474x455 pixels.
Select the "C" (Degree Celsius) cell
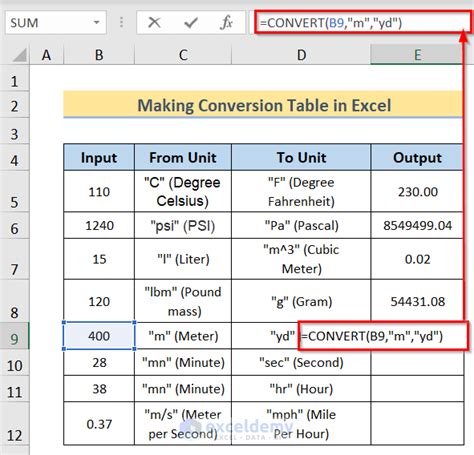[183, 192]
